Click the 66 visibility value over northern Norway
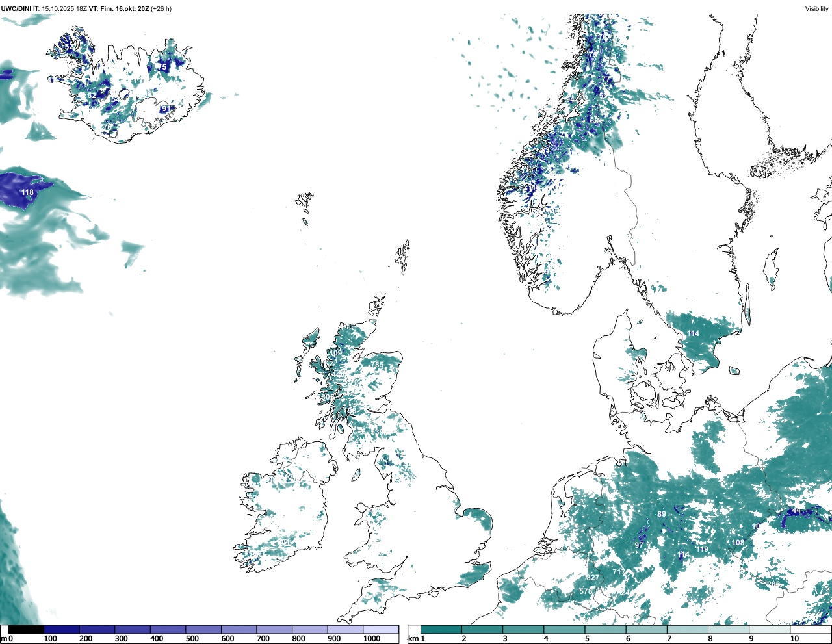Image resolution: width=832 pixels, height=644 pixels. point(593,121)
